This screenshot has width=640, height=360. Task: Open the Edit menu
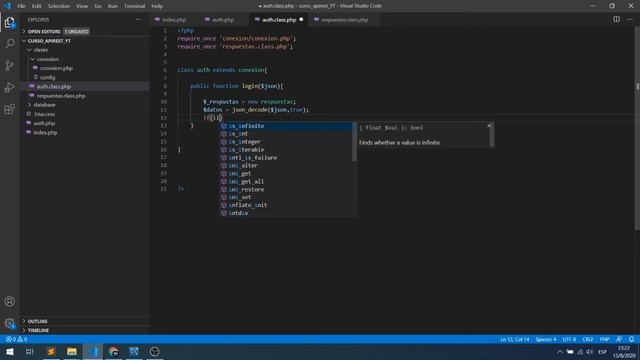click(x=37, y=6)
